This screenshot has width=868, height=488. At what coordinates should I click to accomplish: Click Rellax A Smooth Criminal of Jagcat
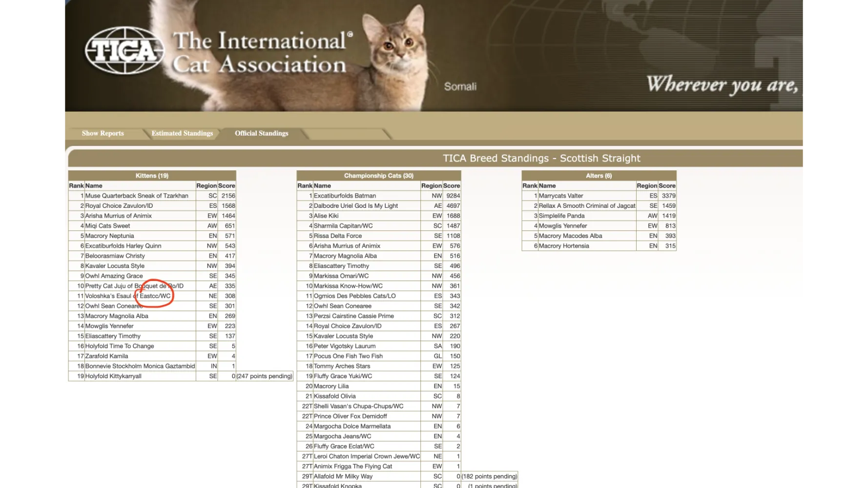pyautogui.click(x=587, y=206)
